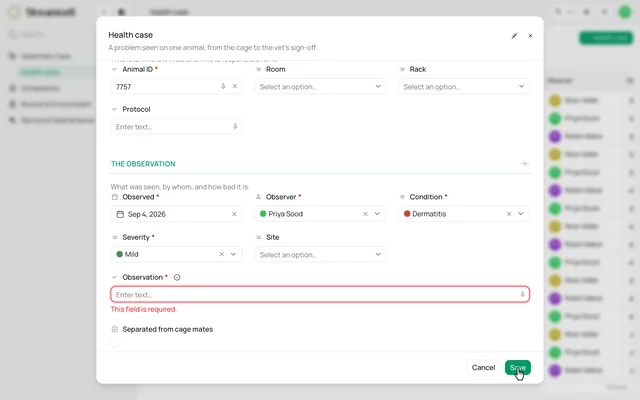
Task: Close the Health case dialog
Action: click(530, 36)
